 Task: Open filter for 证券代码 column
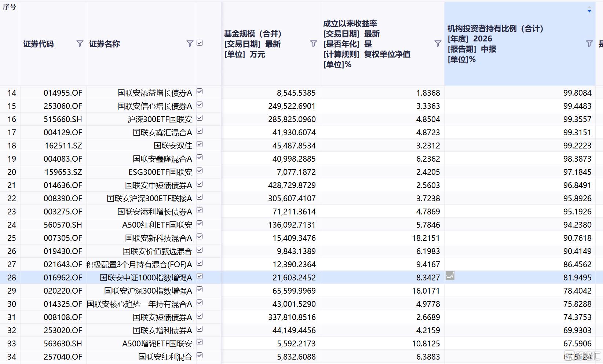[x=80, y=44]
